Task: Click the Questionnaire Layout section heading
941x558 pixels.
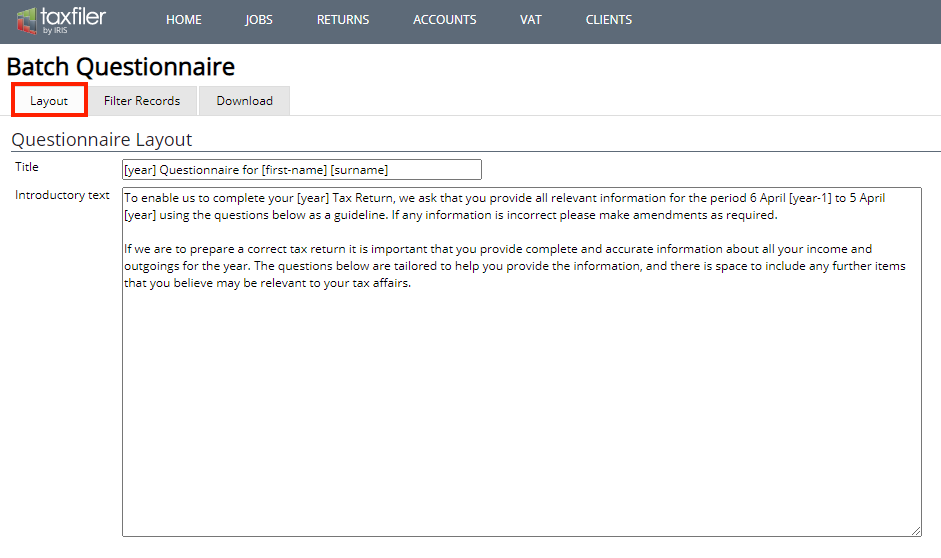Action: 101,140
